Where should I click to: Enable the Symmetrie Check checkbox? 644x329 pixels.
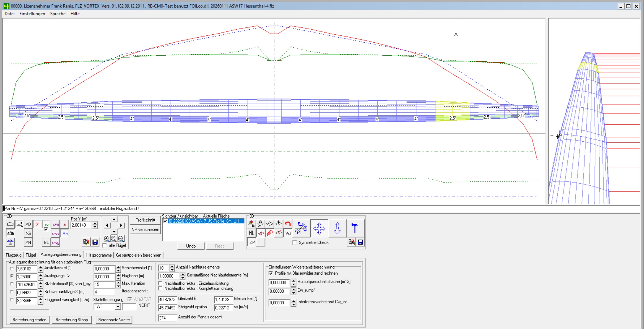pyautogui.click(x=295, y=243)
